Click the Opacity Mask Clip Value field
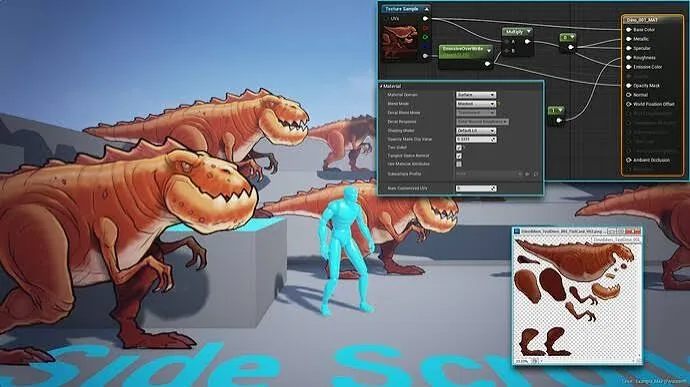Image resolution: width=690 pixels, height=387 pixels. [476, 139]
